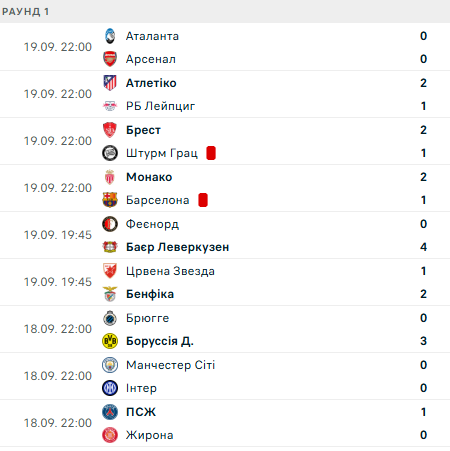Viewport: 450px width, 451px height.
Task: Click Брест's score of 2
Action: pos(423,130)
